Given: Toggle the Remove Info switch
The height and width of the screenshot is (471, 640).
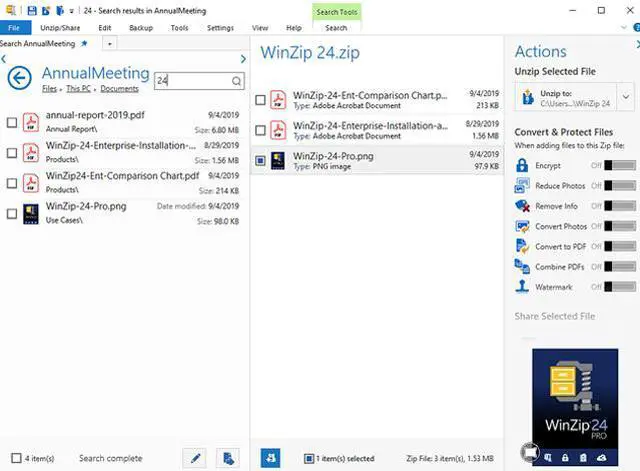Looking at the screenshot, I should click(x=620, y=206).
